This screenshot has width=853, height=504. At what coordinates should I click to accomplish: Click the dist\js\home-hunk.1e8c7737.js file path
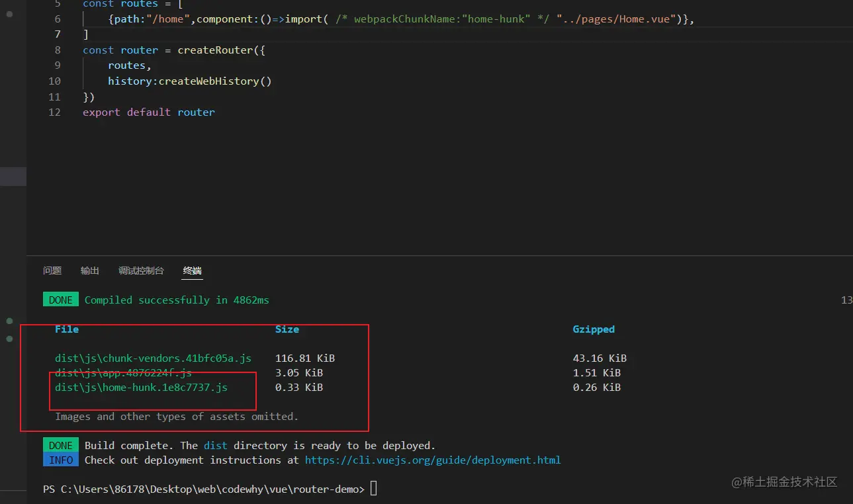(x=141, y=387)
